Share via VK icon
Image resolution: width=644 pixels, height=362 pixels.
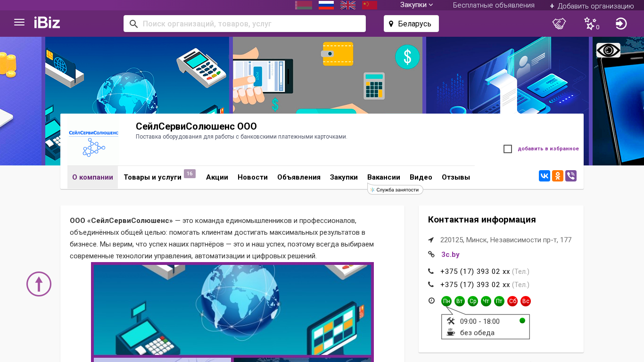point(545,176)
